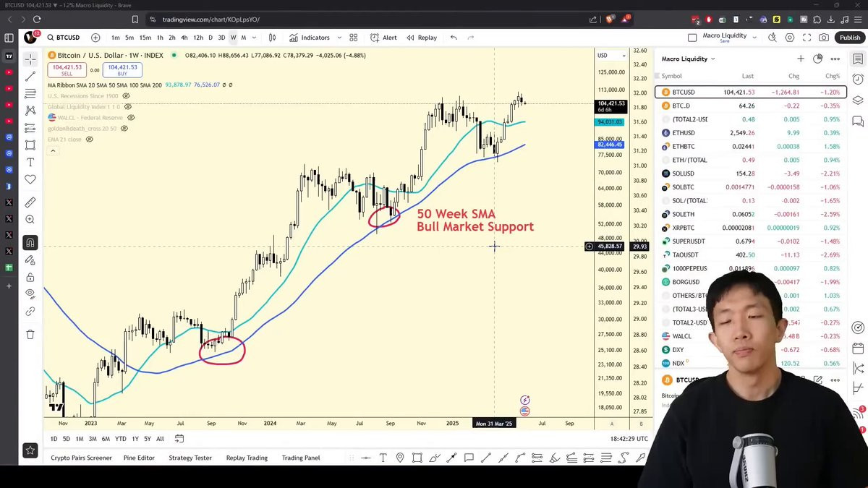Set the 1Y date range
Image resolution: width=868 pixels, height=488 pixels.
(135, 439)
